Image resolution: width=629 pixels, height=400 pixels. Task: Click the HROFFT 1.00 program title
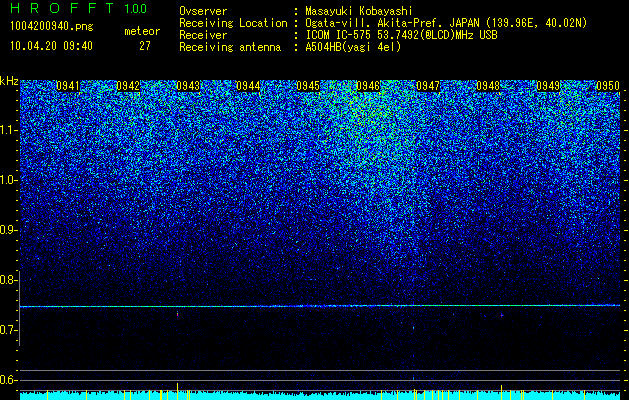[x=78, y=8]
